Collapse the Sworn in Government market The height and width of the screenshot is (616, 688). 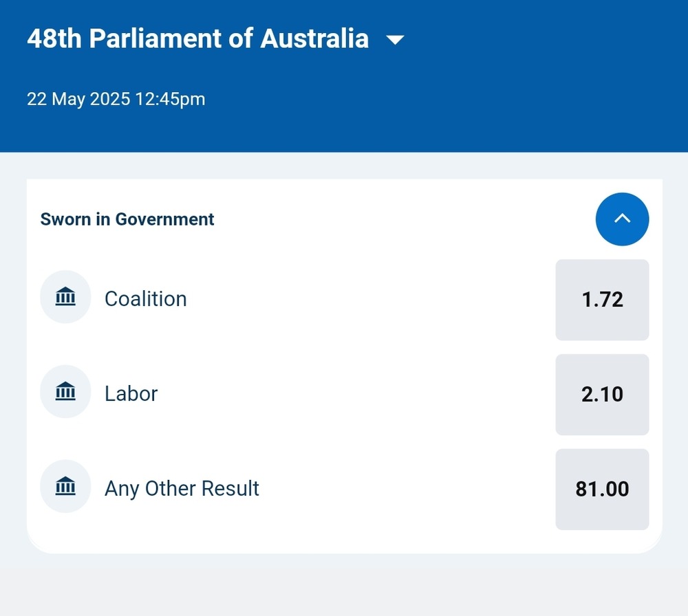pyautogui.click(x=622, y=219)
